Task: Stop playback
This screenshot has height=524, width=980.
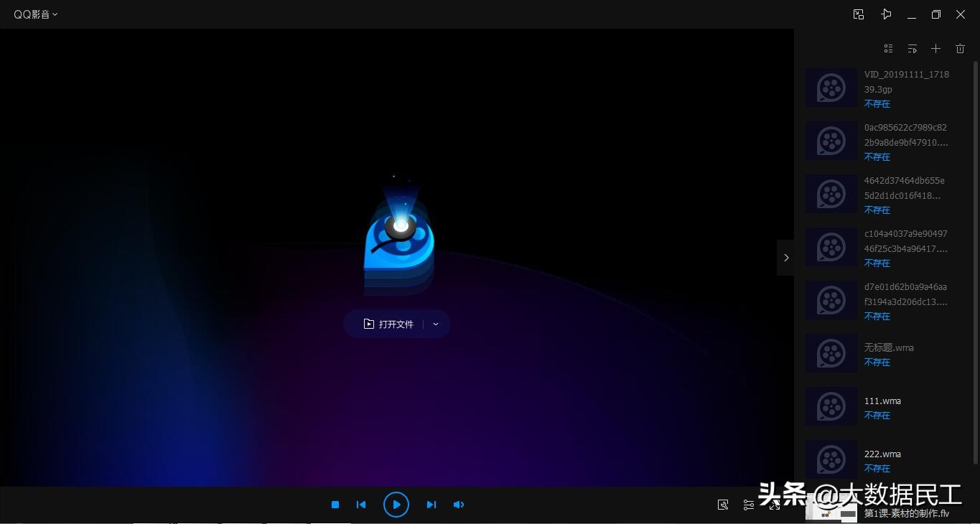Action: coord(335,505)
